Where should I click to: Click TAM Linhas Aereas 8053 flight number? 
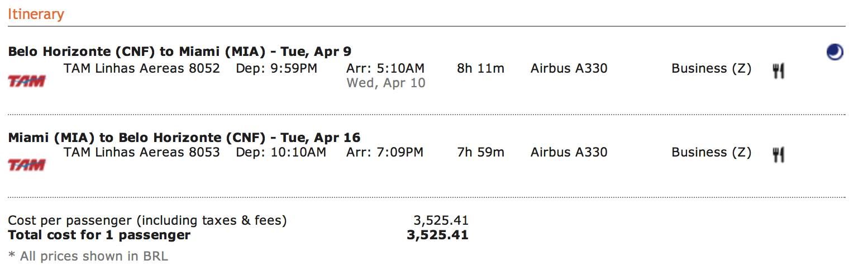(x=142, y=152)
